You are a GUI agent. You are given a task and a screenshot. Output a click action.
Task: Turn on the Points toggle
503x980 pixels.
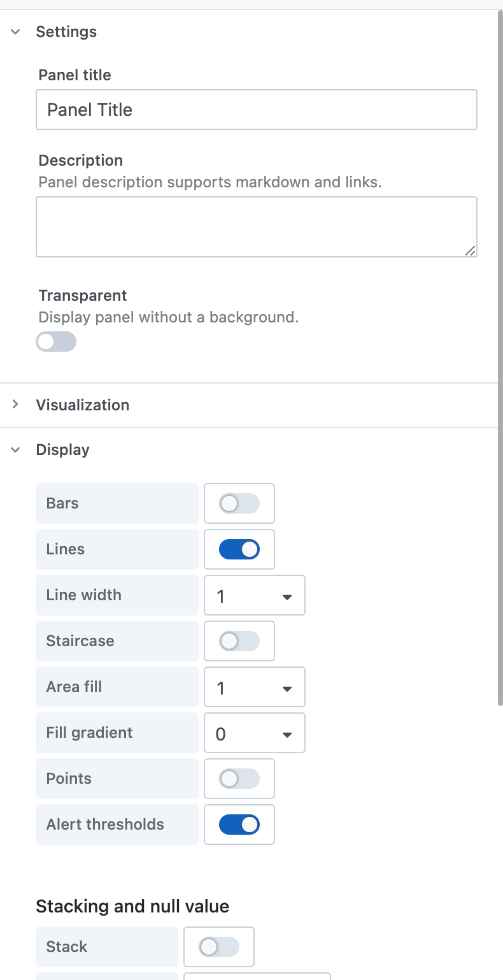[x=239, y=779]
